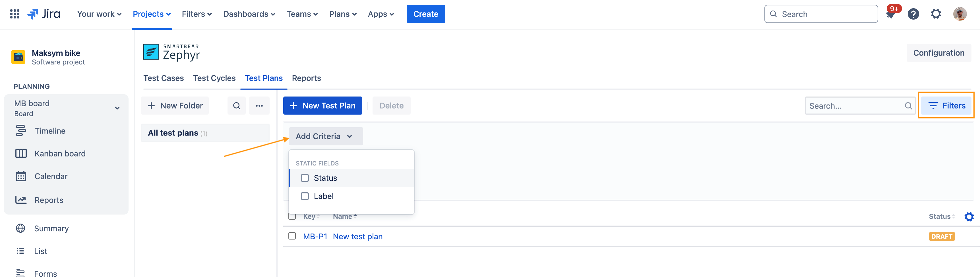This screenshot has height=277, width=980.
Task: Expand the Add Criteria dropdown
Action: point(325,136)
